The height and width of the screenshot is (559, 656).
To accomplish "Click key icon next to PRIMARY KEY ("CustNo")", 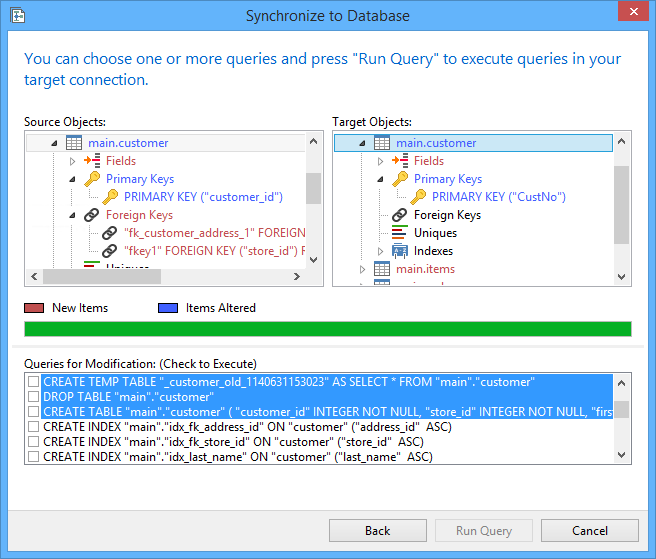I will (418, 197).
